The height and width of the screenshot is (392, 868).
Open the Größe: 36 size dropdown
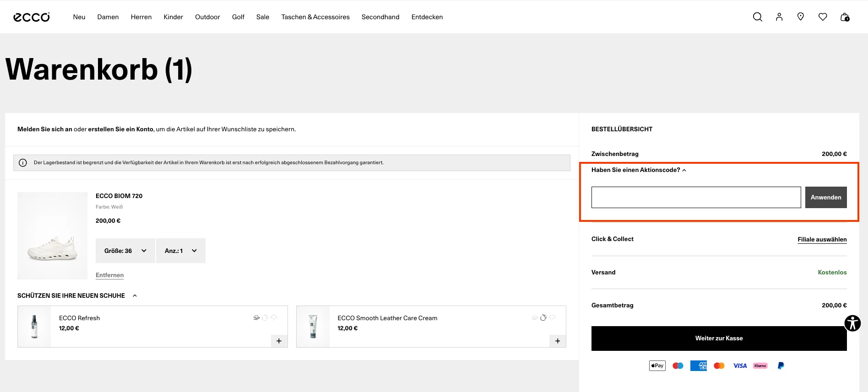[x=125, y=251]
